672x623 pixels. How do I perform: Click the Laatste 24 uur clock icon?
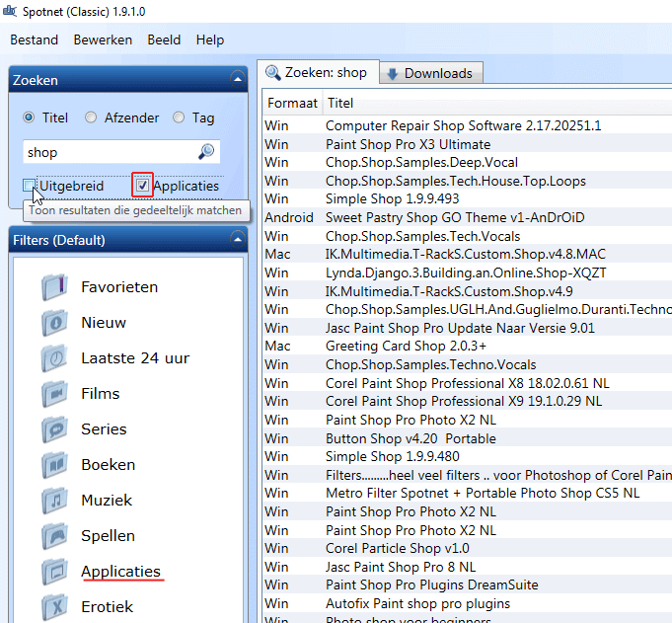tap(55, 358)
